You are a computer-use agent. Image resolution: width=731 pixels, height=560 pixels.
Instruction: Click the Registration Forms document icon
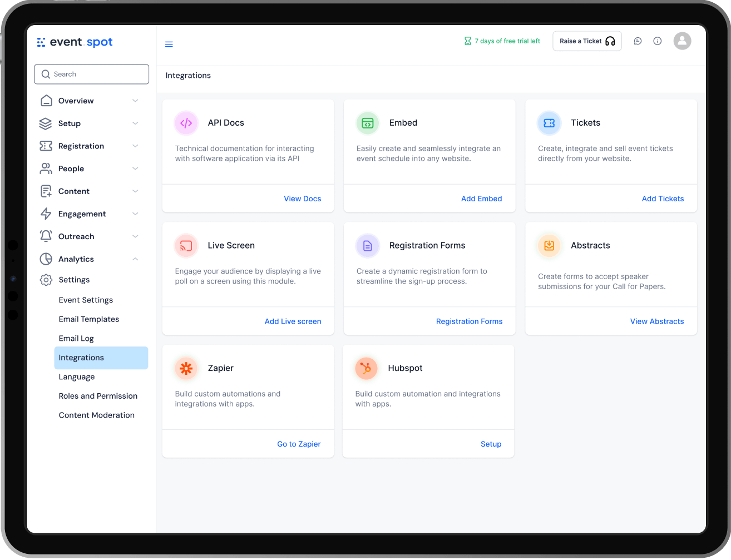[368, 246]
